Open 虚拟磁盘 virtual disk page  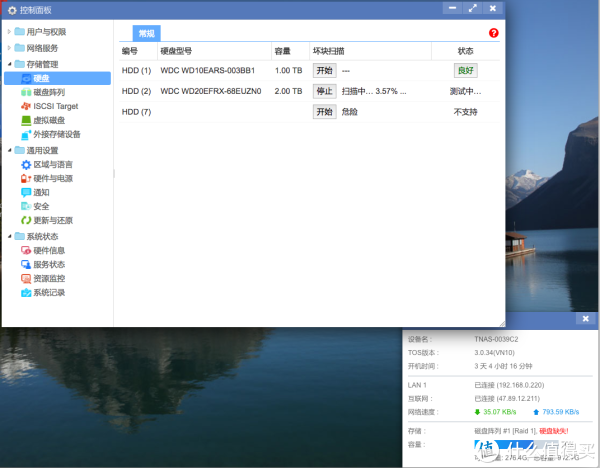coord(49,120)
